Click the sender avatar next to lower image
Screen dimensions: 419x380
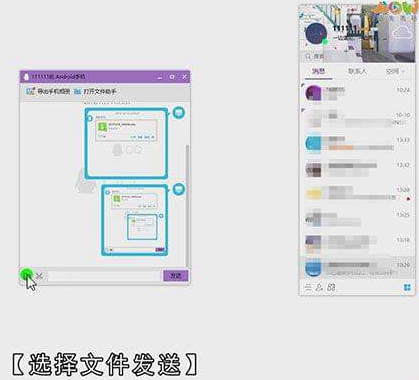[179, 189]
